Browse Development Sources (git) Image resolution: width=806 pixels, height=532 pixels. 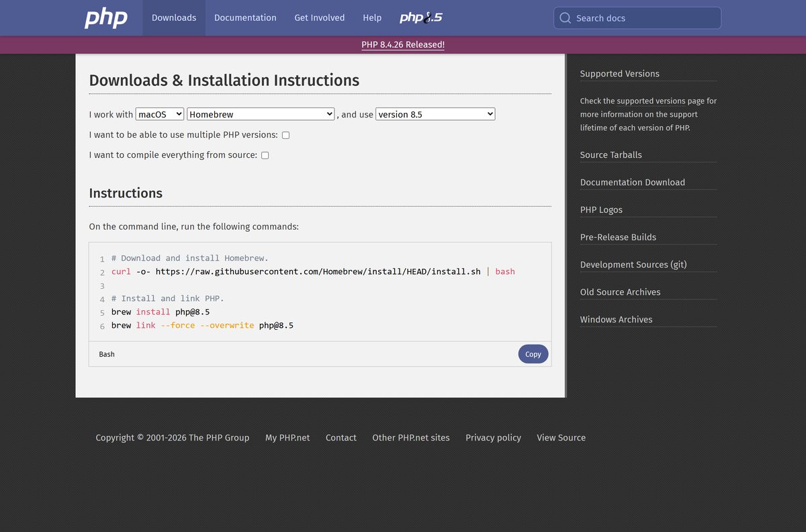pos(633,265)
